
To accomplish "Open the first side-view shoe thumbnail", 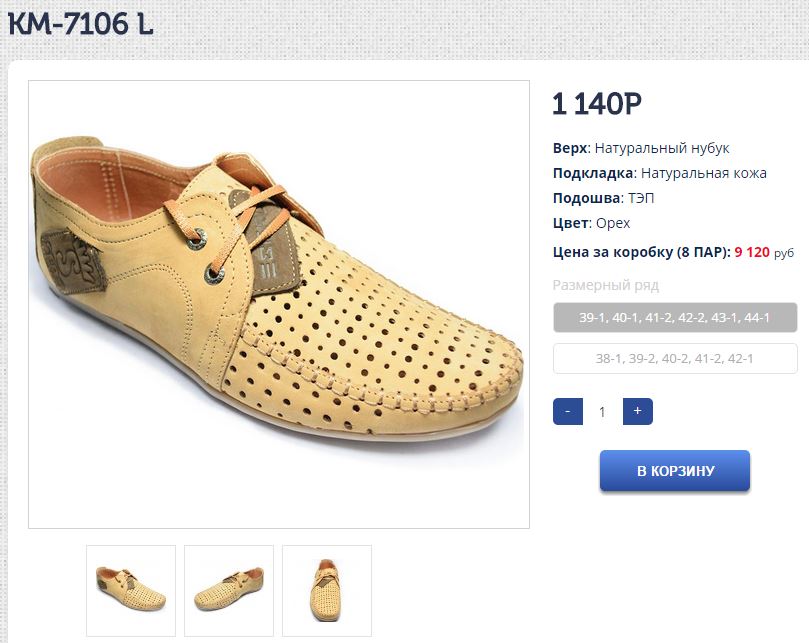I will click(x=131, y=590).
